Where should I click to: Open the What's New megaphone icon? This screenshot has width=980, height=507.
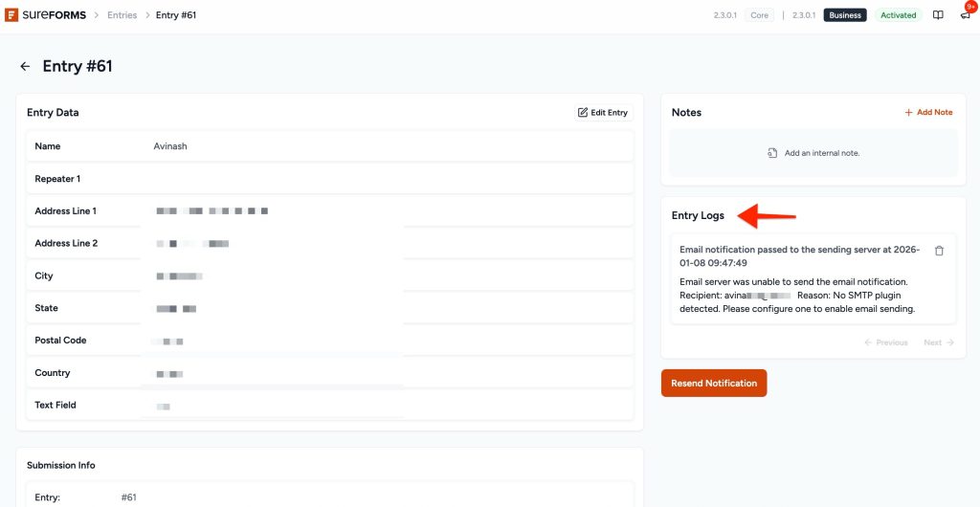[965, 15]
